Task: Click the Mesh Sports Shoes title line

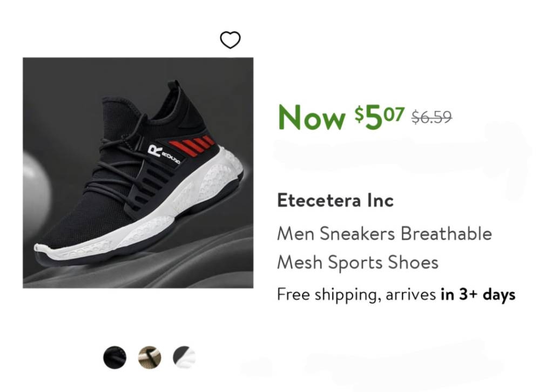Action: coord(357,263)
